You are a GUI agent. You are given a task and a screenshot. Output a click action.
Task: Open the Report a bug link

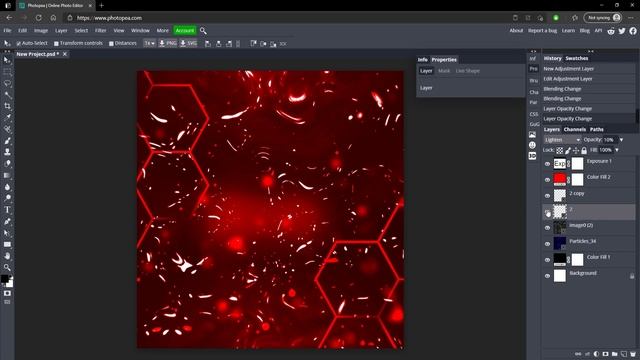click(542, 31)
